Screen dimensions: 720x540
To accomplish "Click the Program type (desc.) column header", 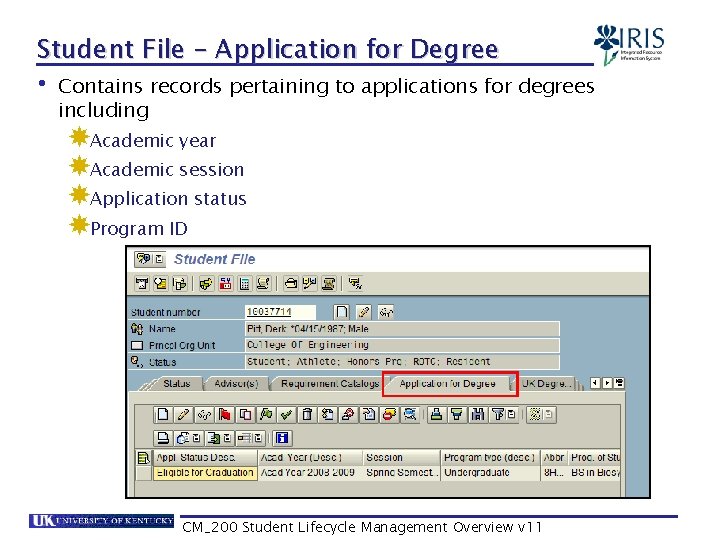I will pyautogui.click(x=490, y=457).
